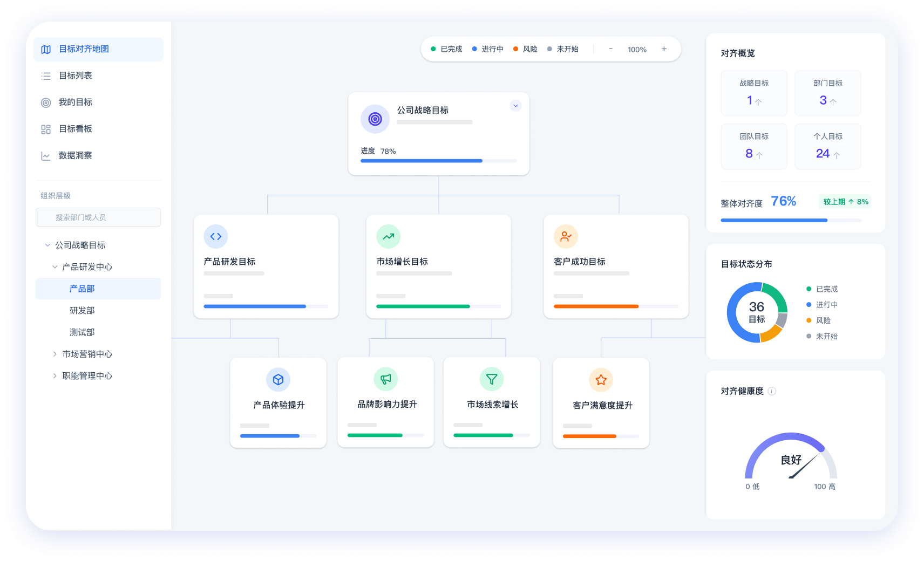This screenshot has width=924, height=561.
Task: Toggle 风险 in the donut chart legend
Action: click(x=818, y=320)
